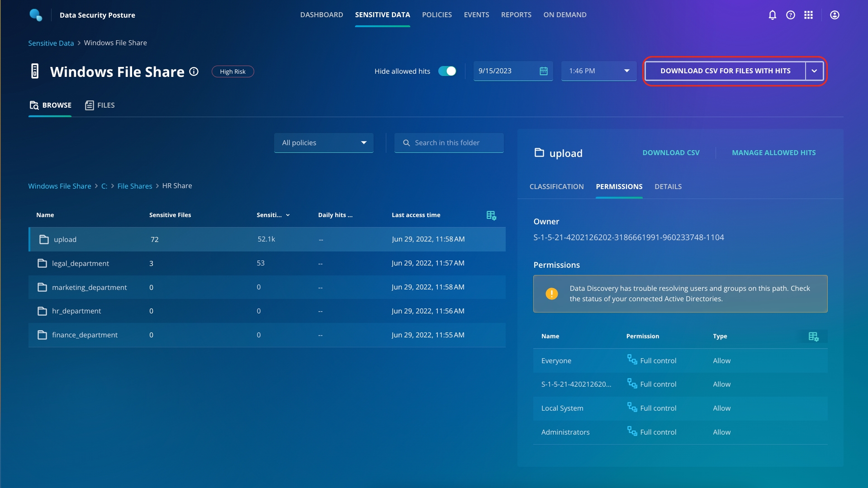
Task: Open the notifications bell icon
Action: pos(772,15)
